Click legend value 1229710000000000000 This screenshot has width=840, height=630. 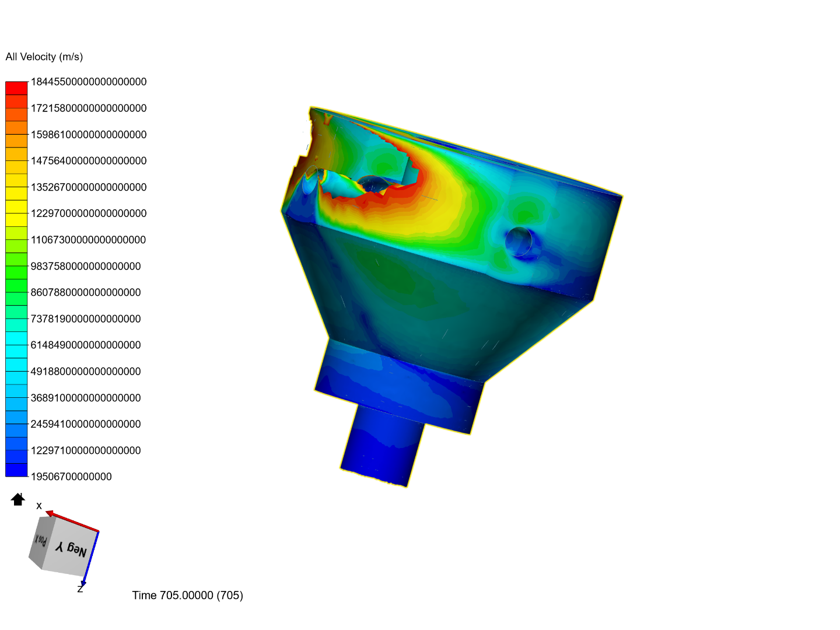[x=86, y=450]
